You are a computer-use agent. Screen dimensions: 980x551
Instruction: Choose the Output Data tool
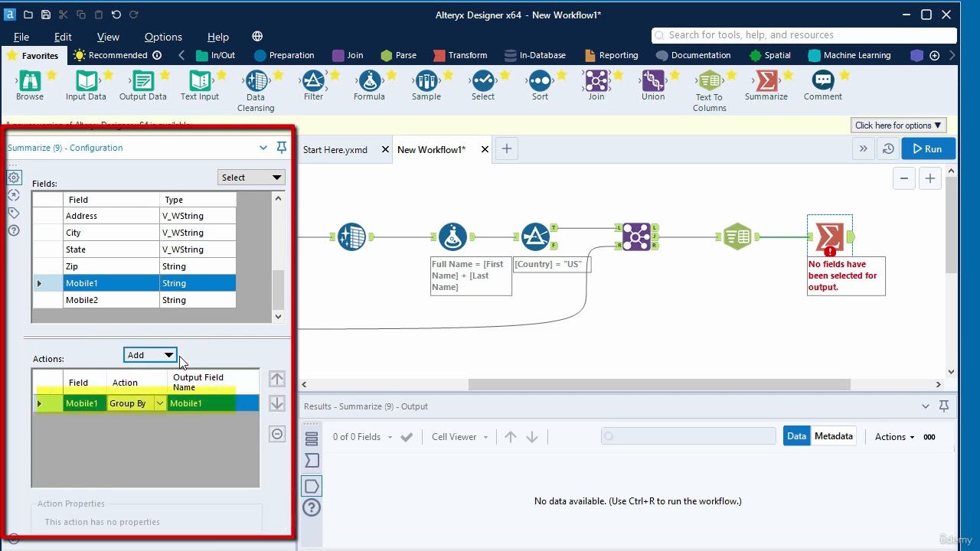(x=143, y=85)
